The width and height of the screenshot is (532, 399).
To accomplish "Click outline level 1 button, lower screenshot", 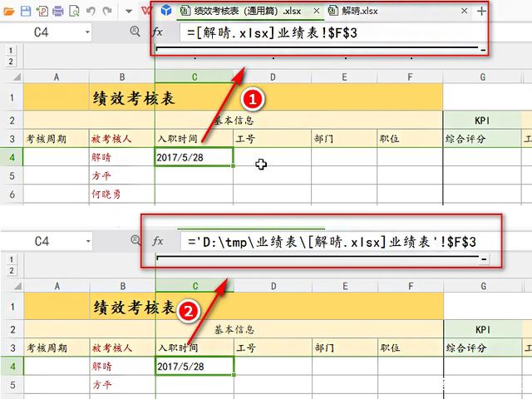I will click(12, 259).
